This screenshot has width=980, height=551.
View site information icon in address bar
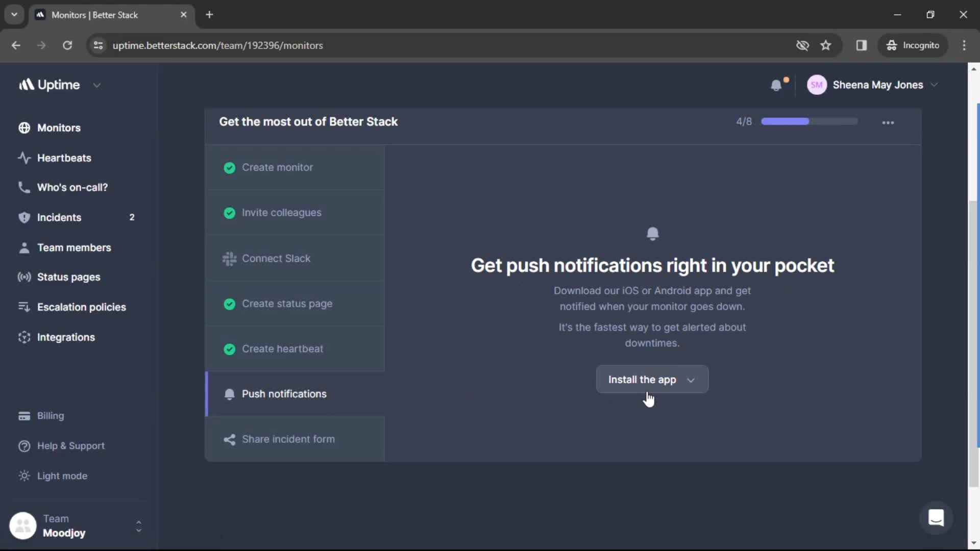pos(98,45)
